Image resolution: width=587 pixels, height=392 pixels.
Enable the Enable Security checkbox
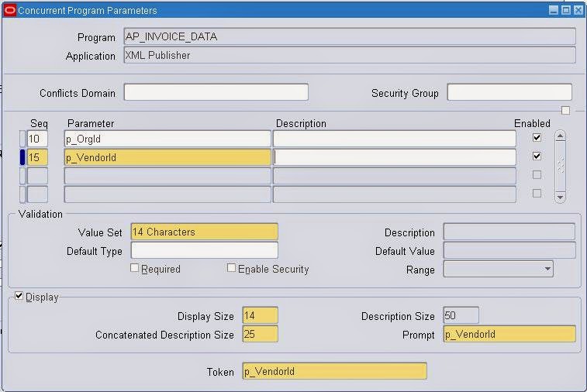point(231,268)
